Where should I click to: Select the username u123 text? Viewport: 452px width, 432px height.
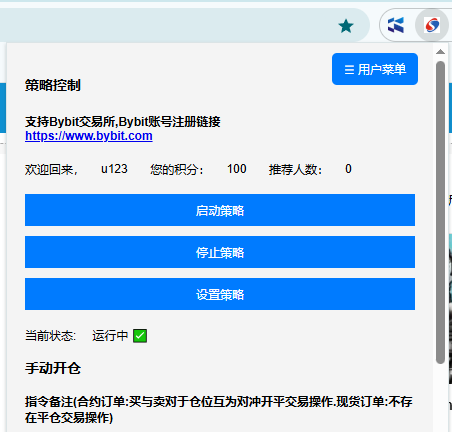tap(114, 169)
